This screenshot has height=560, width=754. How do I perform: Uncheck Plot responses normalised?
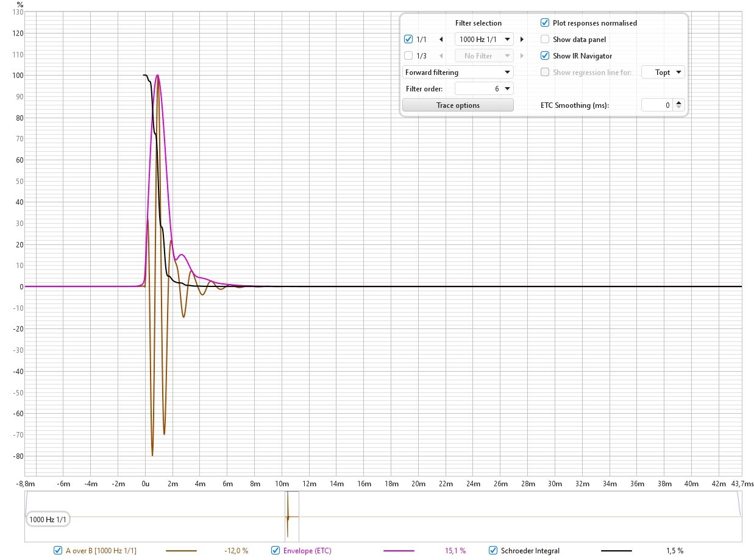545,23
